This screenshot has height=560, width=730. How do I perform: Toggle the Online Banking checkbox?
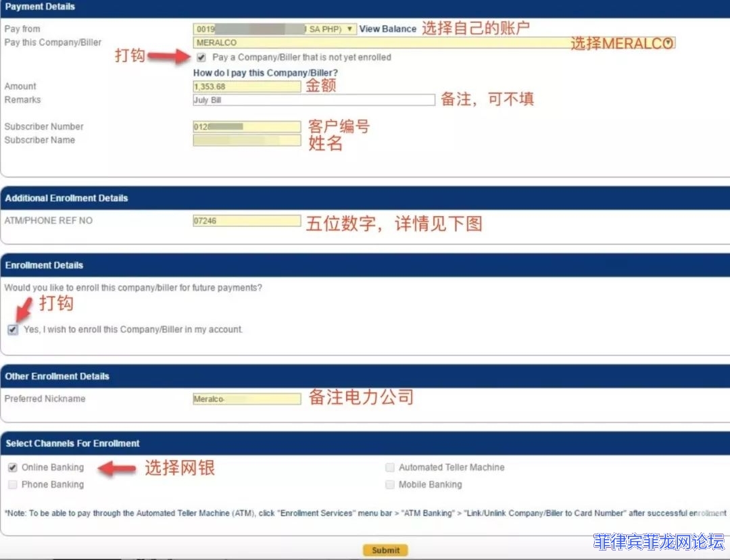[x=13, y=467]
